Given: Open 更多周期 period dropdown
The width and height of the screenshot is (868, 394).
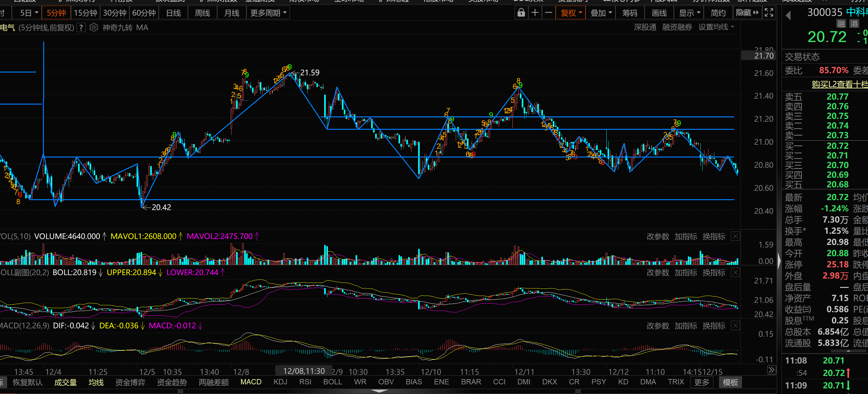Looking at the screenshot, I should click(268, 13).
